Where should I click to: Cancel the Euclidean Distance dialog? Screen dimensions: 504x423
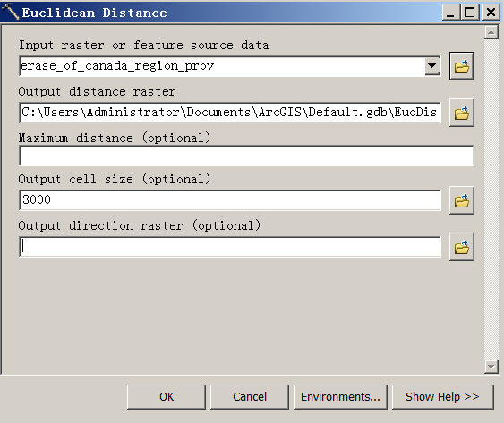click(250, 397)
